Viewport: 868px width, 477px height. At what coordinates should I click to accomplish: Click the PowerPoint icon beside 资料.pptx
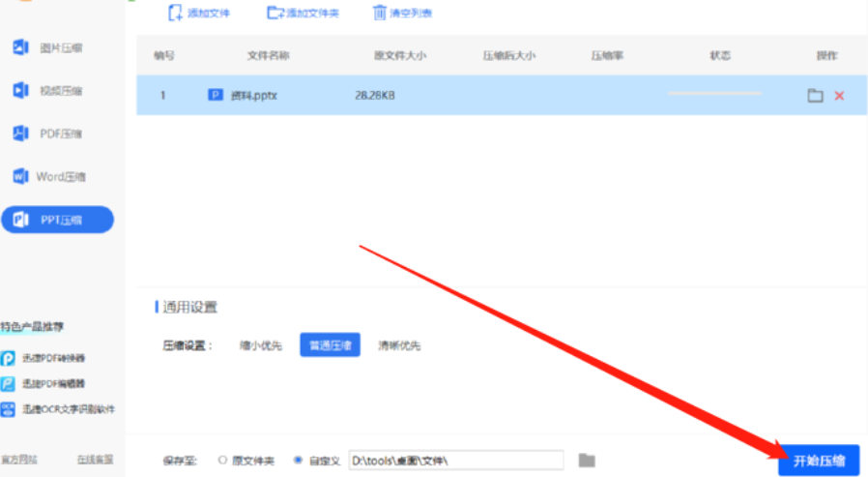pyautogui.click(x=216, y=95)
